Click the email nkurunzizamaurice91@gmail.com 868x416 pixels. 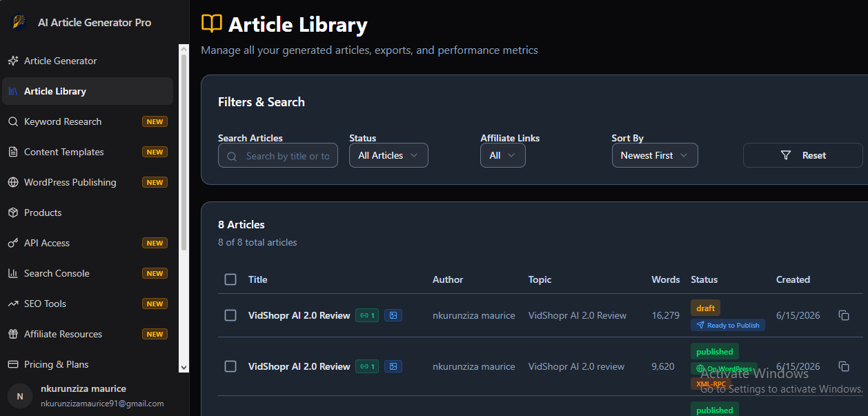pyautogui.click(x=102, y=404)
